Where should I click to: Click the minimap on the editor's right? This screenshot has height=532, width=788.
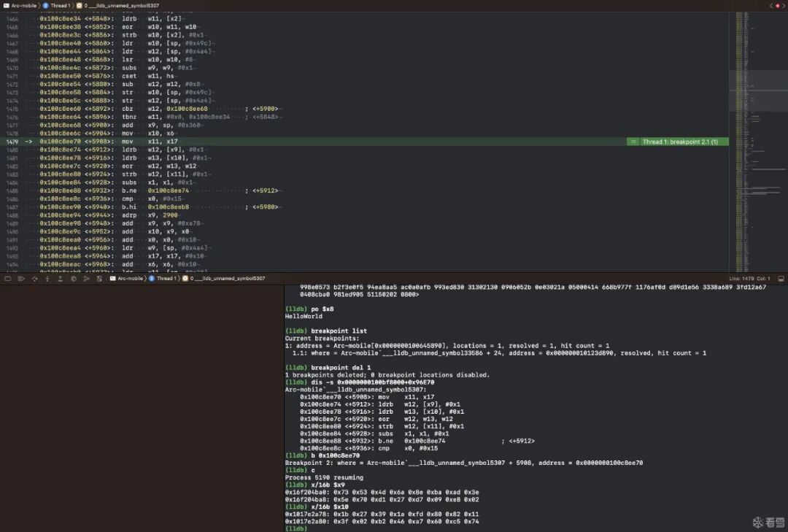(x=758, y=142)
